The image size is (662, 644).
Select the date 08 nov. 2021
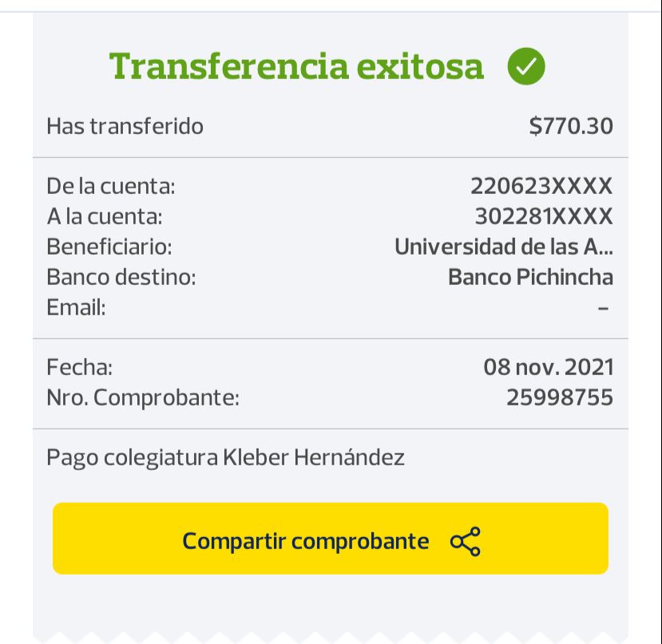tap(549, 367)
